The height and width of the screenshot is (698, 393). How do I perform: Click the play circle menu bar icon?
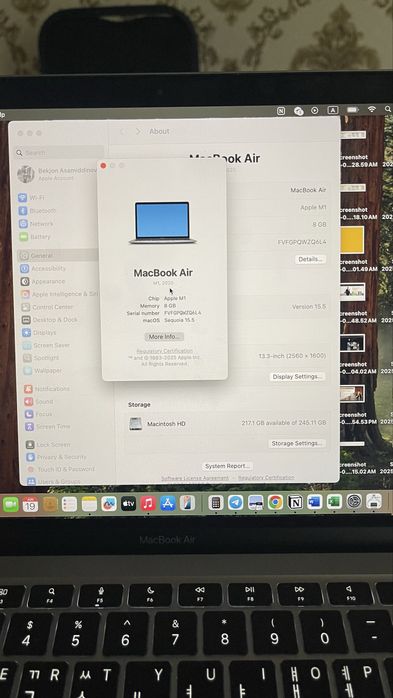pos(315,110)
